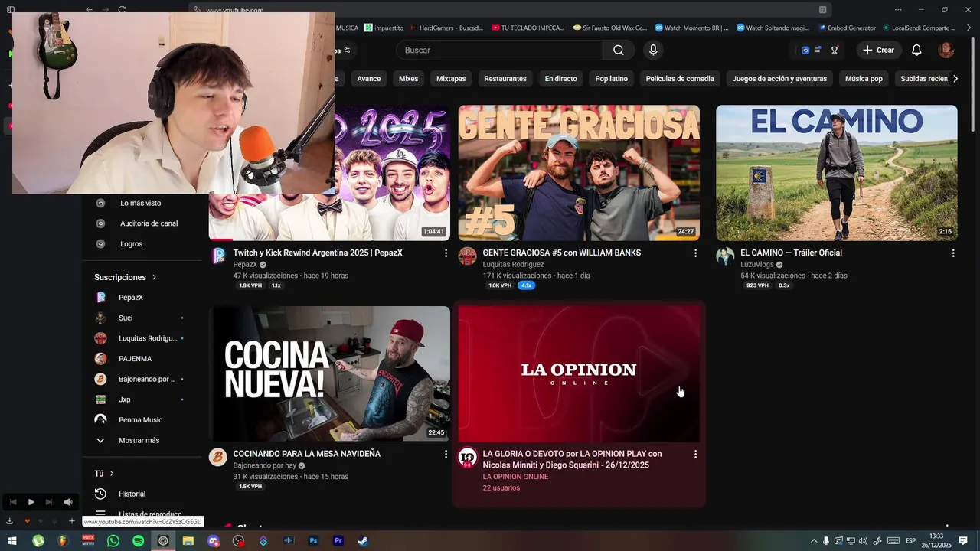980x551 pixels.
Task: Open La Opinion Online channel avatar
Action: 467,457
